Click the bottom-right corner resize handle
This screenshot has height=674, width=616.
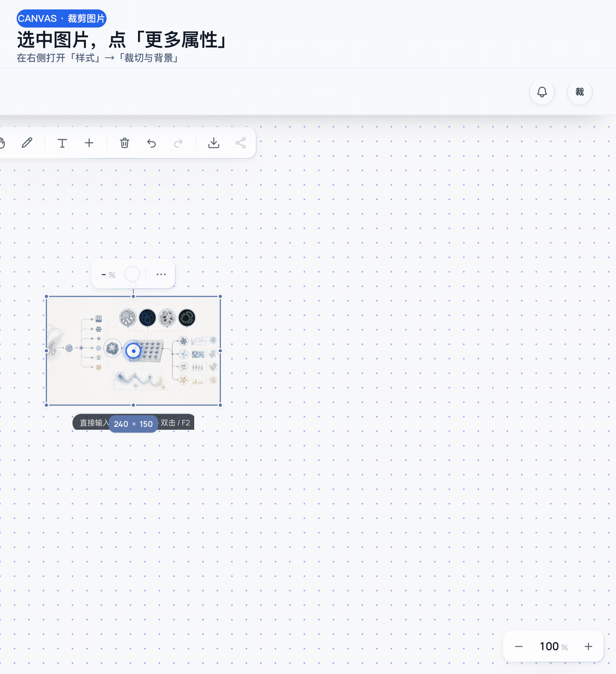(x=220, y=405)
